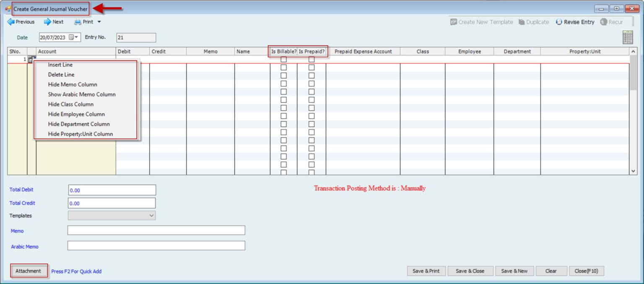Viewport: 644px width, 284px height.
Task: Click the Revise Entry icon
Action: point(559,22)
